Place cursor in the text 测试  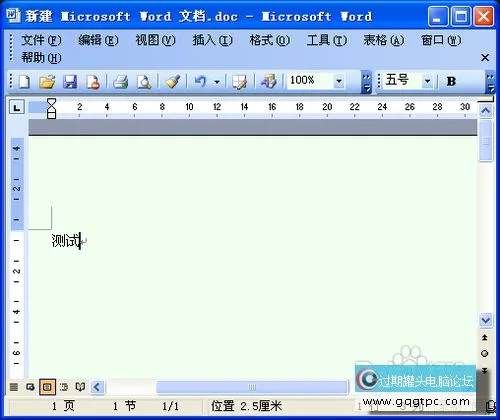tap(65, 241)
